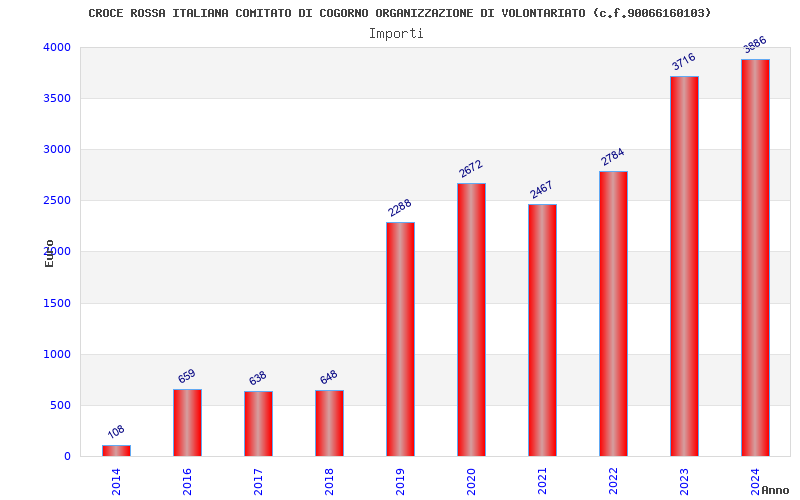Click the value label 638
Viewport: 800px width, 500px height.
258,378
